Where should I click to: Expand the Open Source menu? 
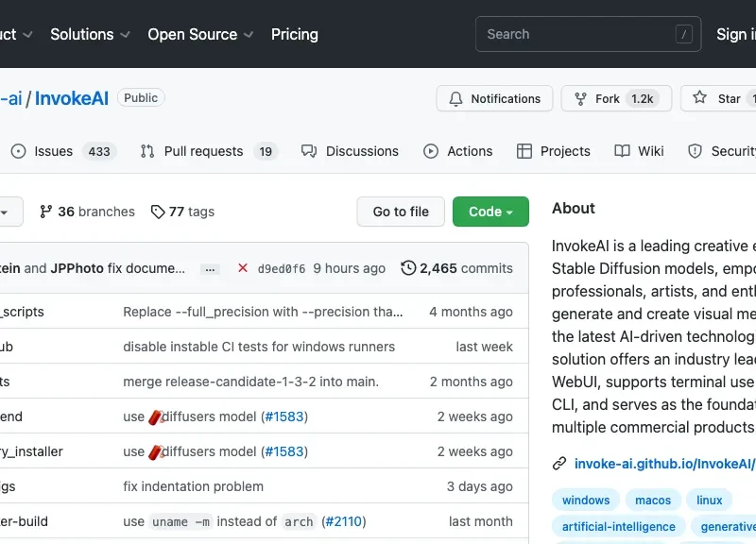click(x=200, y=34)
